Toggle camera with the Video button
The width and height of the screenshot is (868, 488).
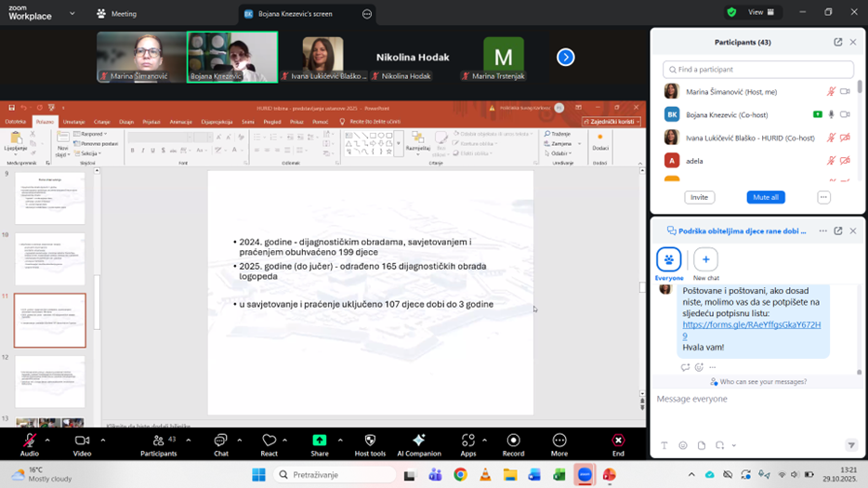(x=82, y=441)
